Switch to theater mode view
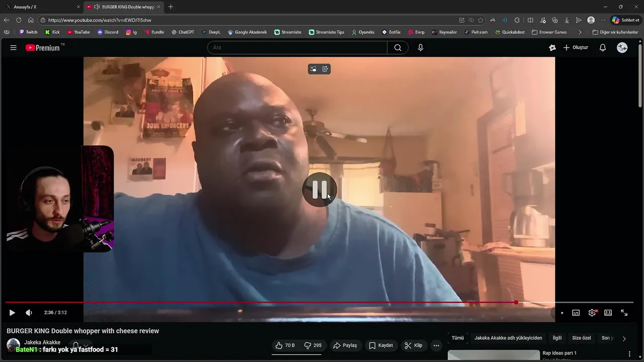This screenshot has height=362, width=644. [x=608, y=313]
